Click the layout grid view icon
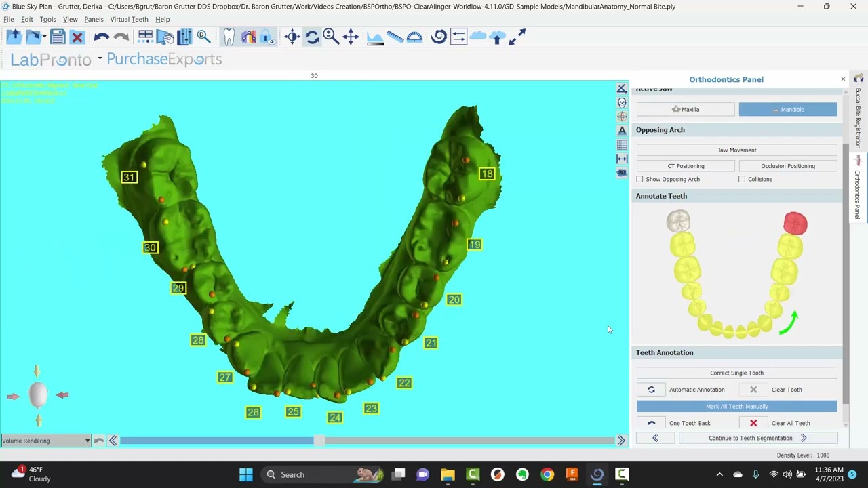Screen dimensions: 868x488 (x=145, y=37)
